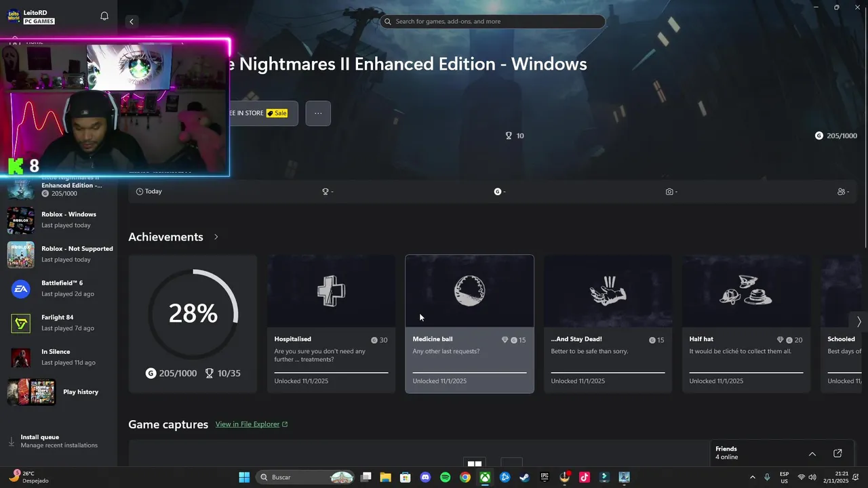Open Roblox - Windows in the sidebar

tap(60, 220)
